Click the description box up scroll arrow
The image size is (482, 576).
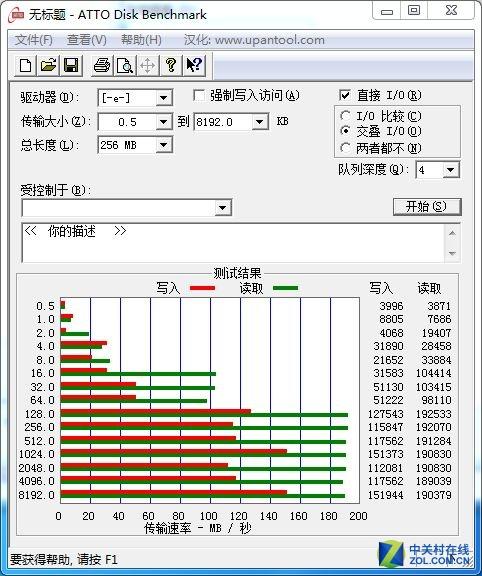[452, 233]
